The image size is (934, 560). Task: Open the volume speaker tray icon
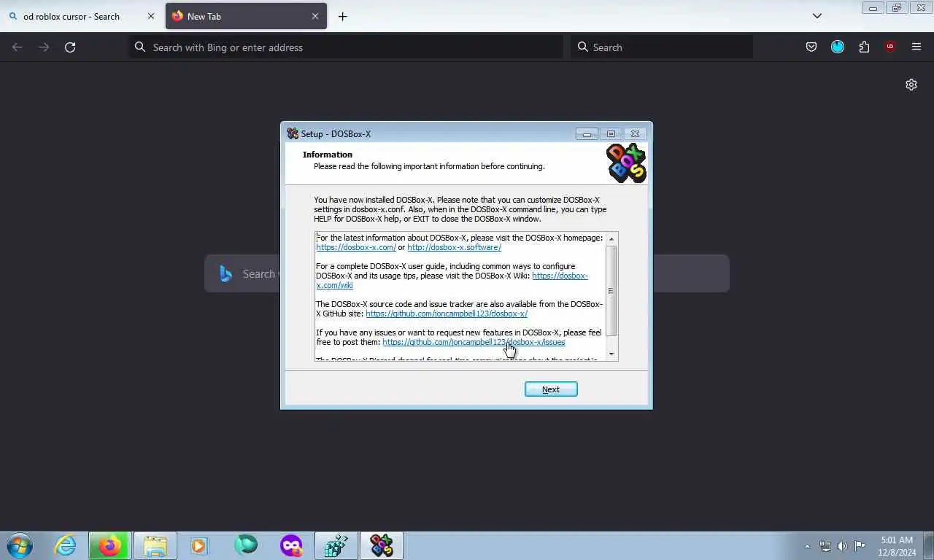842,546
